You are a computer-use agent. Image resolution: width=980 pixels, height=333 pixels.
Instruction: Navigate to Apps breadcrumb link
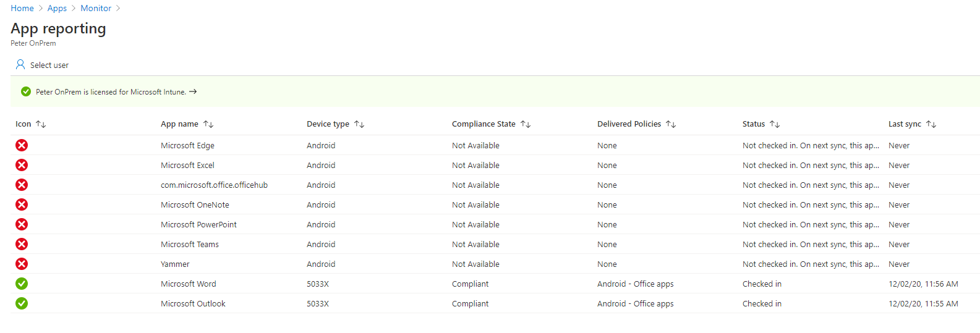point(57,8)
